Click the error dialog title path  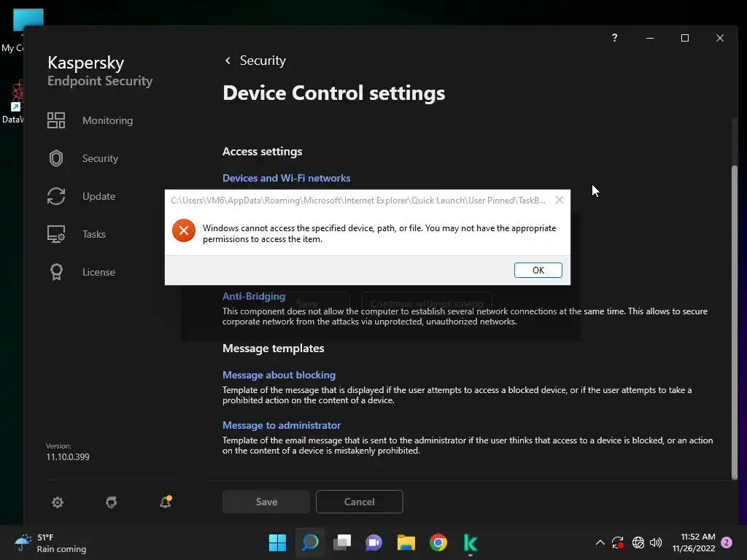358,201
